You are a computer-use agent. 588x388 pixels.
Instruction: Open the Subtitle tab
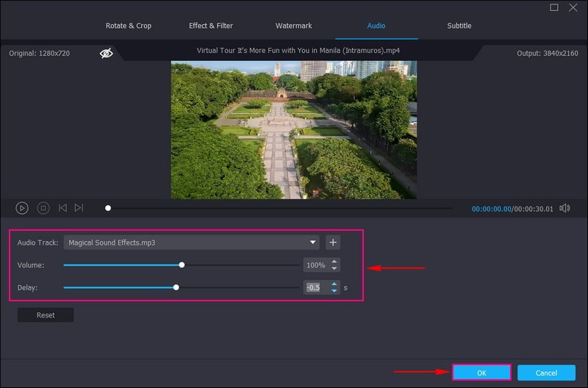(x=459, y=26)
